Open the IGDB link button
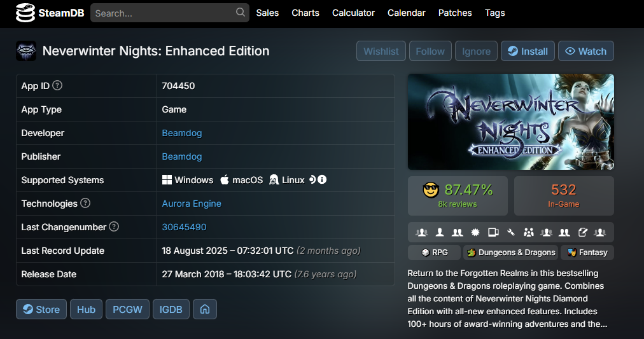The image size is (644, 339). click(x=171, y=309)
